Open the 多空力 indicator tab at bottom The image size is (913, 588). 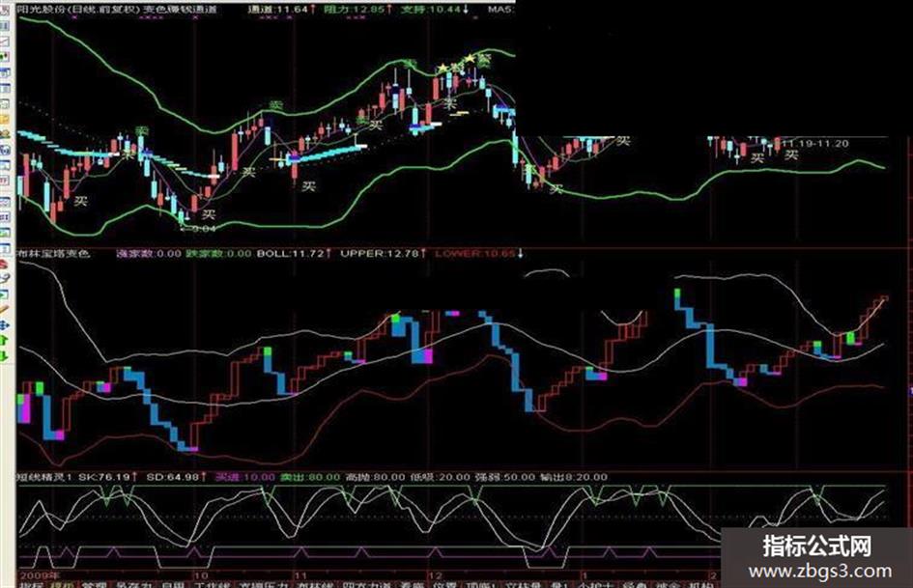tap(134, 584)
